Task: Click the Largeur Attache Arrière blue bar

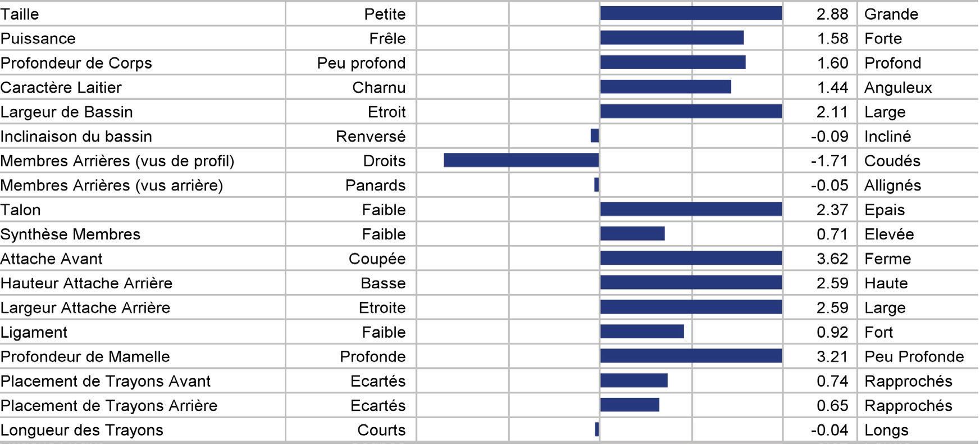Action: [x=691, y=307]
